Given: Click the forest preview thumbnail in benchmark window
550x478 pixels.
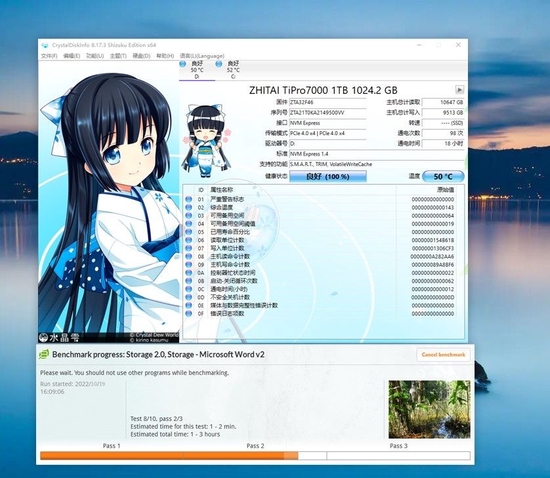Looking at the screenshot, I should (429, 409).
